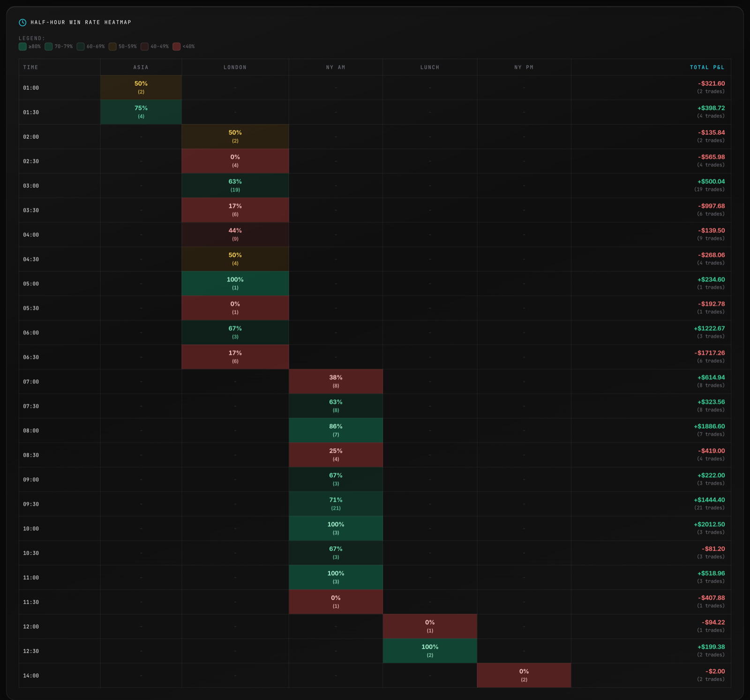The image size is (750, 700).
Task: Click the +$1886.60 total P&L value
Action: 709,426
